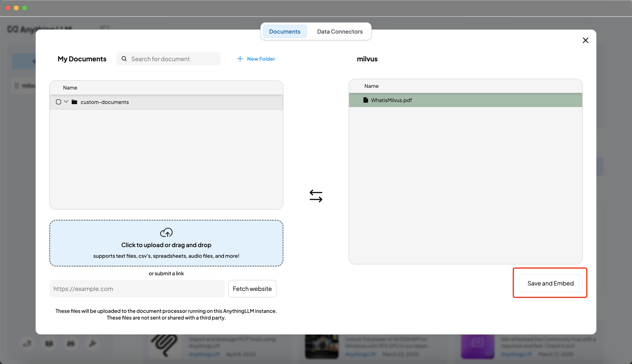Select the custom-documents folder name
Screen dimensions: 632x364
104,102
